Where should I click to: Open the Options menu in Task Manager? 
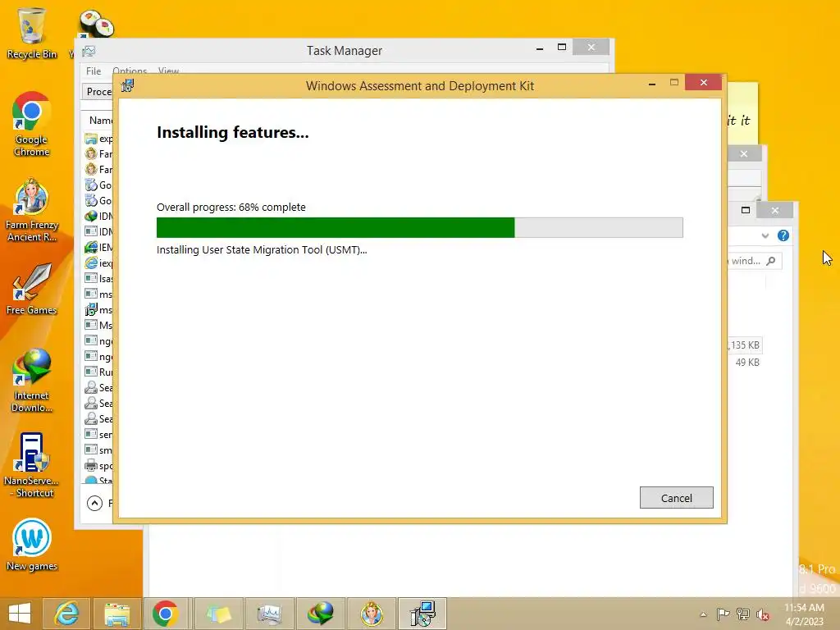(130, 71)
